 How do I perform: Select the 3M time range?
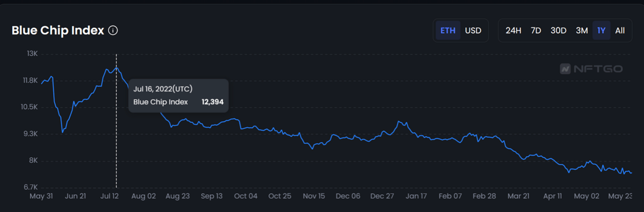coord(582,31)
